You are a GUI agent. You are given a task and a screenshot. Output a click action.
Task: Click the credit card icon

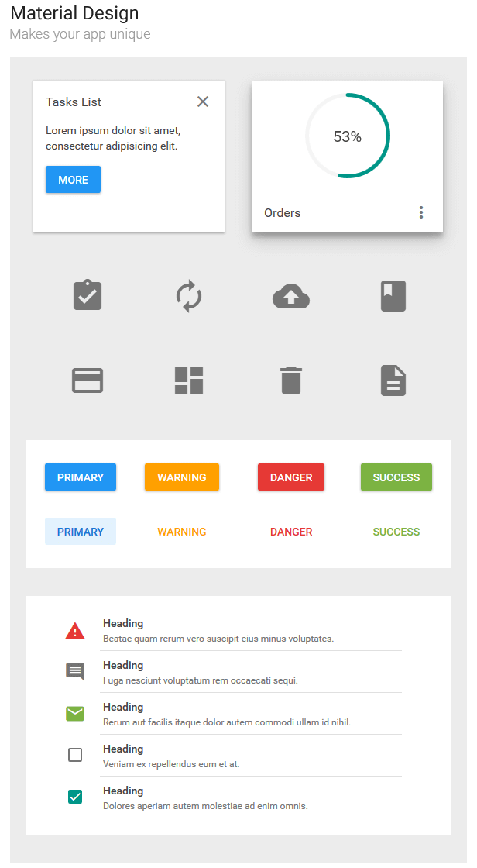coord(88,381)
